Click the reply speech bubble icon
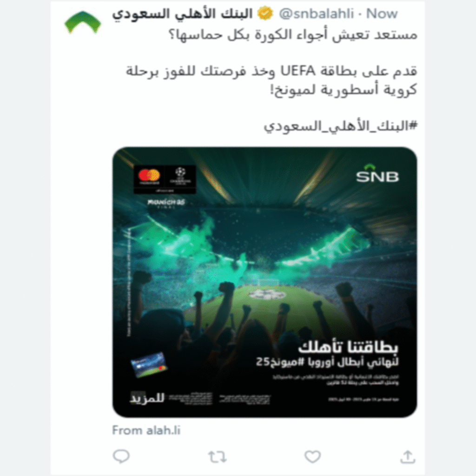The height and width of the screenshot is (476, 476). (x=121, y=456)
